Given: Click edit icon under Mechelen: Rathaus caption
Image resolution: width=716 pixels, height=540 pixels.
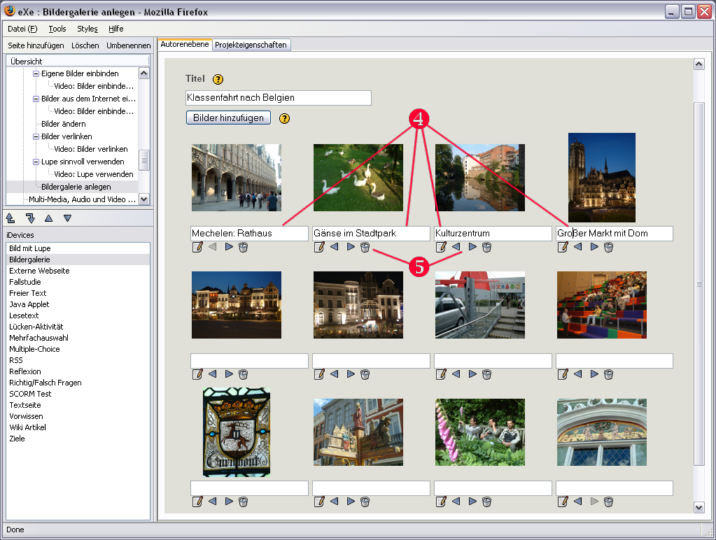Looking at the screenshot, I should (x=197, y=247).
